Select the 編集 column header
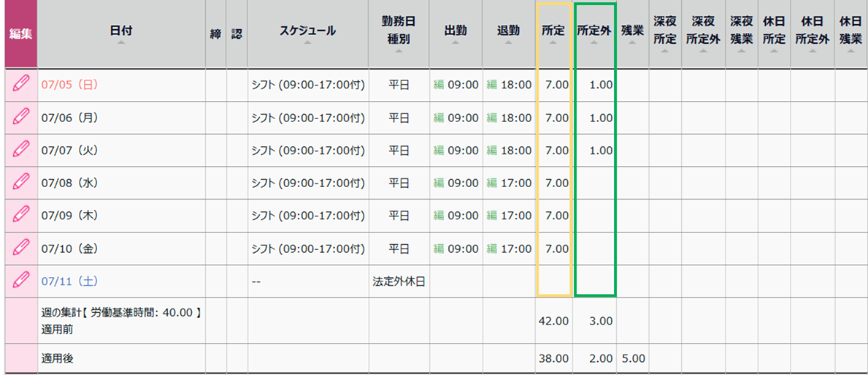This screenshot has height=375, width=868. point(20,33)
